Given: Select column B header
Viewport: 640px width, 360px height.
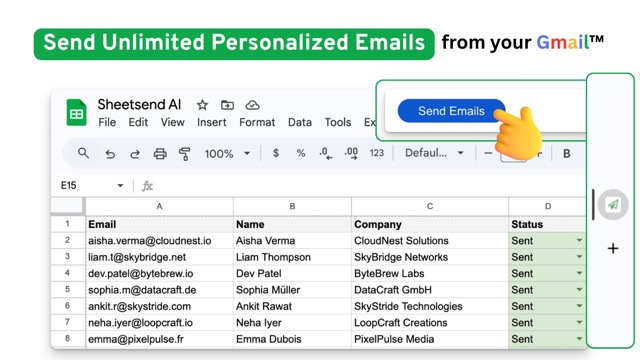Looking at the screenshot, I should tap(292, 207).
